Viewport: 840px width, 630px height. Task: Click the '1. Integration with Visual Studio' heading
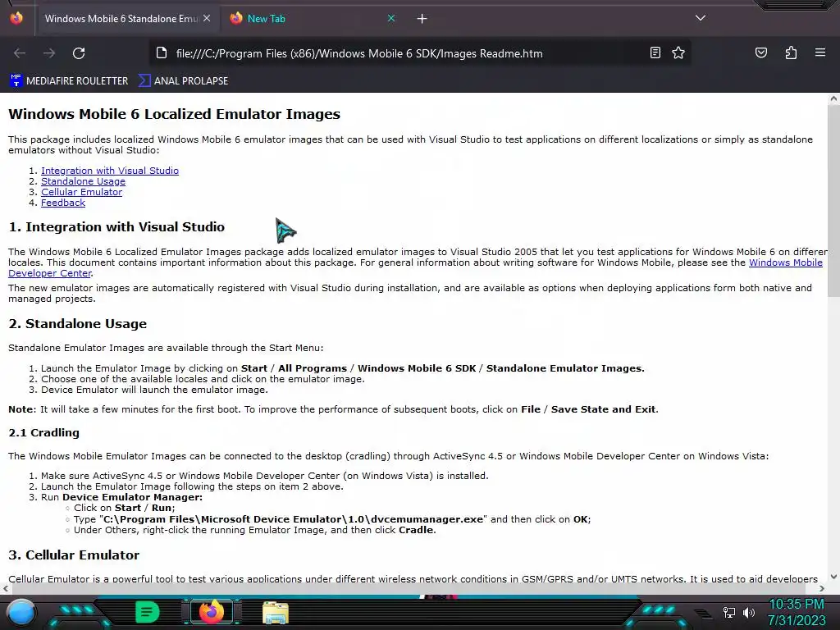(x=116, y=226)
